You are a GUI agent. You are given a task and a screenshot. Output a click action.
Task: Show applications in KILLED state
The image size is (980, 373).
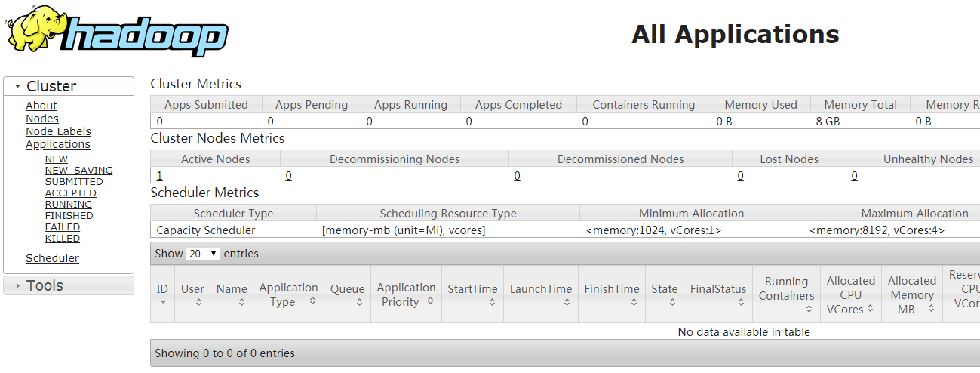point(63,238)
